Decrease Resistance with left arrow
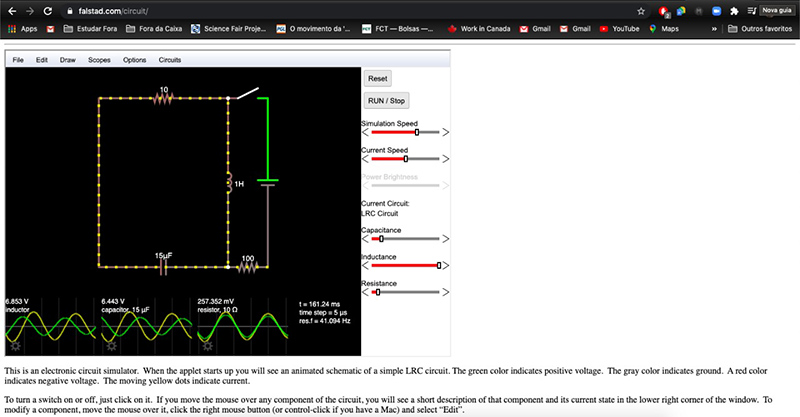800x417 pixels. tap(365, 292)
